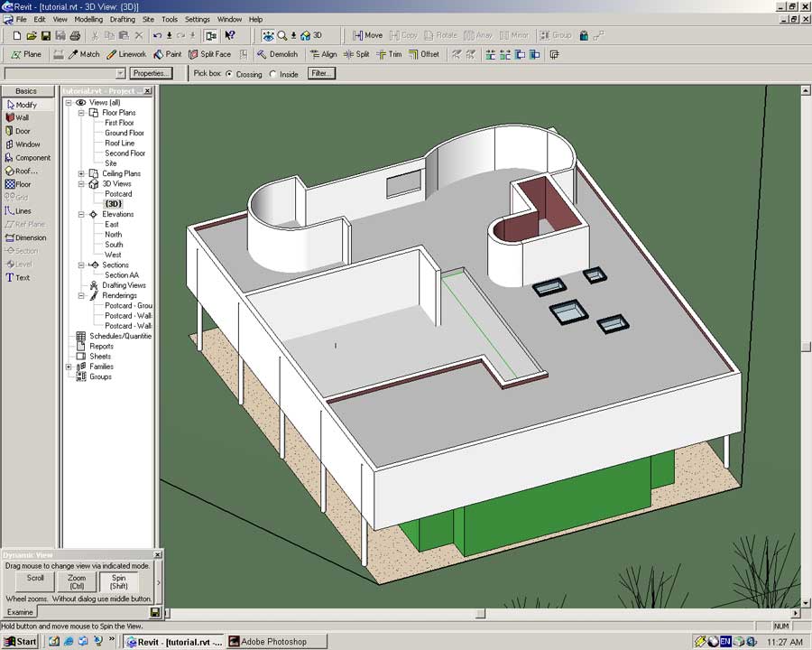812x650 pixels.
Task: Open the type selector dropdown
Action: pos(120,73)
